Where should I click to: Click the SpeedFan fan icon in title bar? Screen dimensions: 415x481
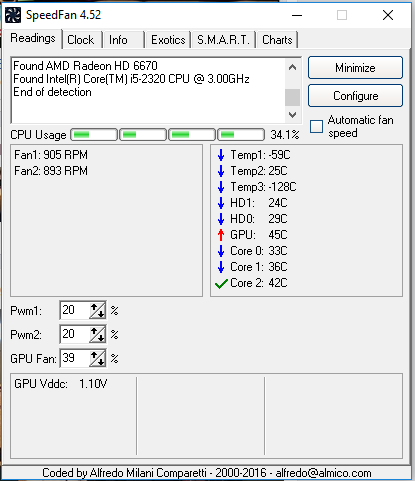[x=13, y=15]
